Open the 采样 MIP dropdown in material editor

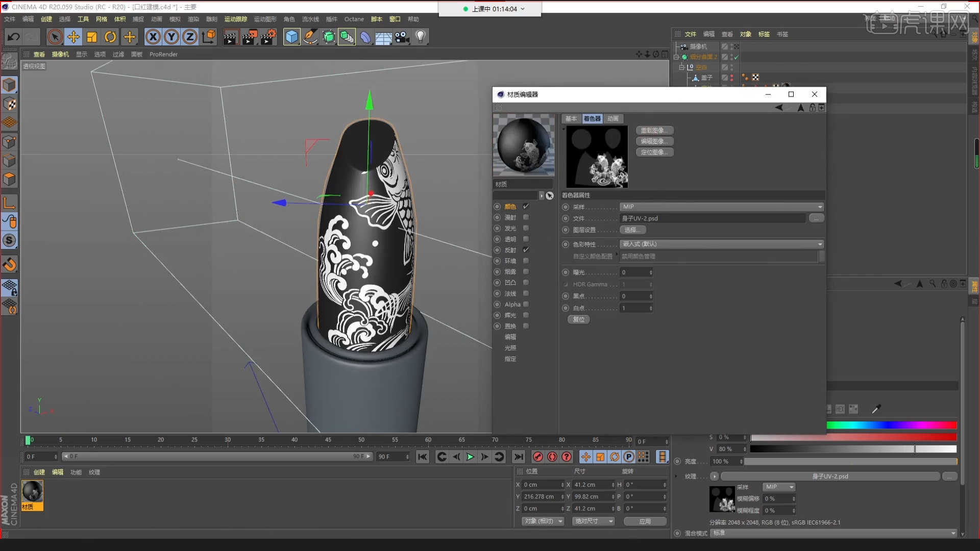coord(722,207)
